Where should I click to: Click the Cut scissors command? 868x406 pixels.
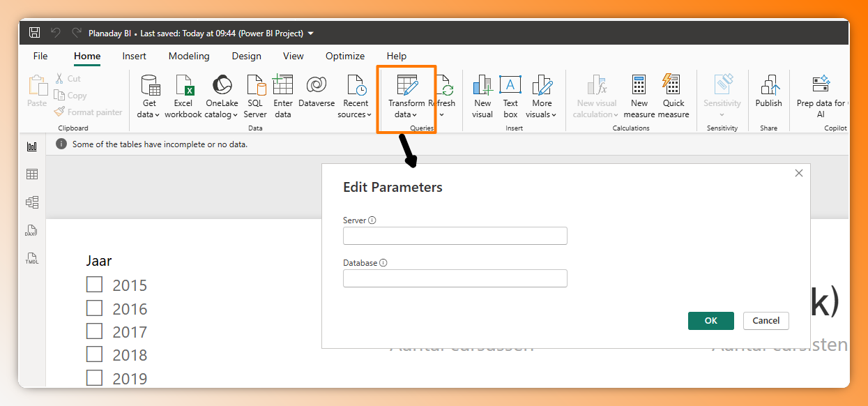point(68,79)
